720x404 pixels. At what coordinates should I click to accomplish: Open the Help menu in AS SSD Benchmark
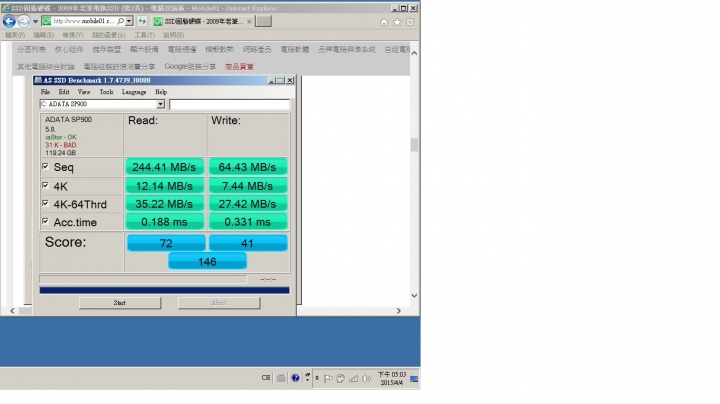pos(161,92)
